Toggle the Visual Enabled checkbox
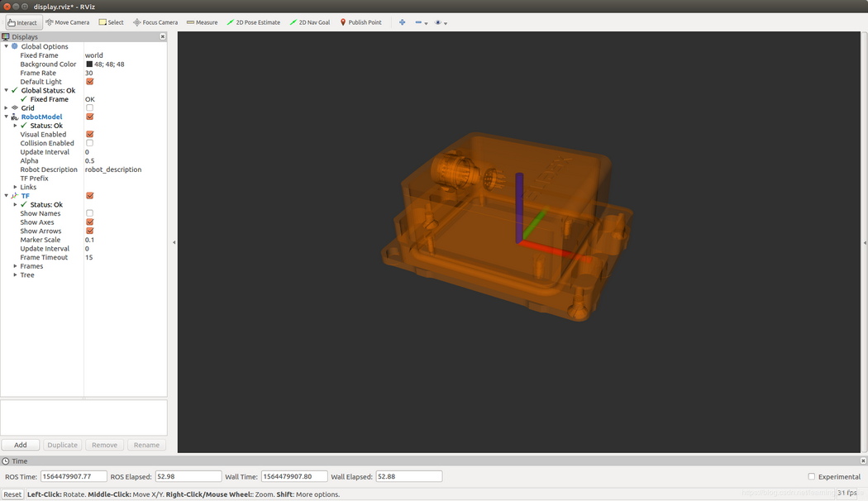 pos(89,134)
